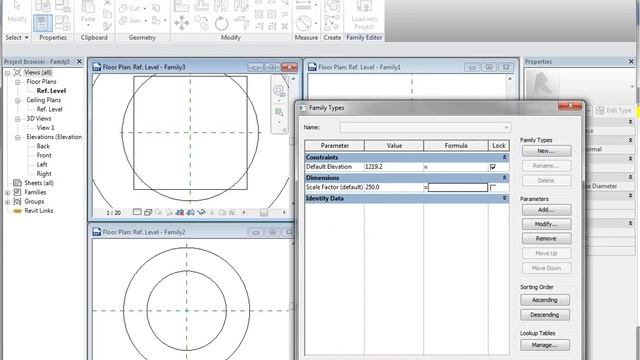Viewport: 640px width, 360px height.
Task: Open Visual Style in Family3 view control bar
Action: tap(148, 212)
